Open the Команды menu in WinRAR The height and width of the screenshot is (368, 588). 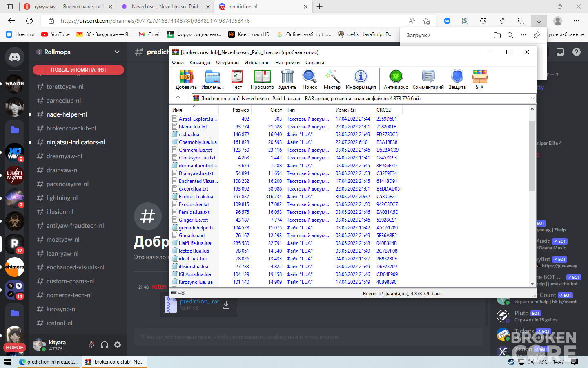coord(200,63)
